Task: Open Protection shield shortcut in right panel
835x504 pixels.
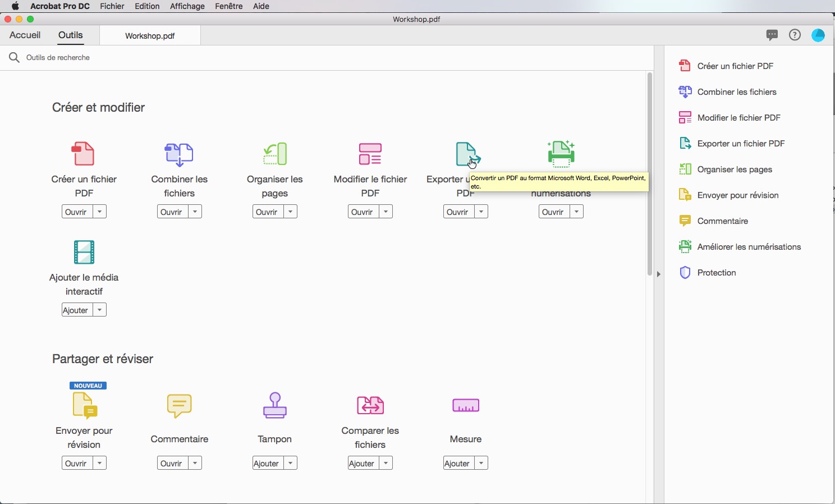Action: [707, 272]
